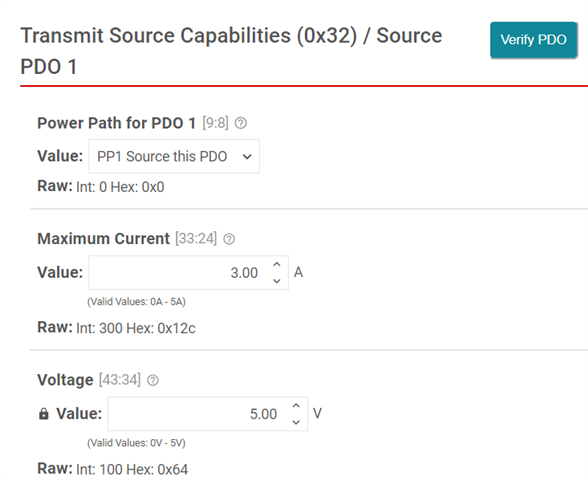588x480 pixels.
Task: Click into the Voltage 5.00 input field
Action: (x=207, y=414)
